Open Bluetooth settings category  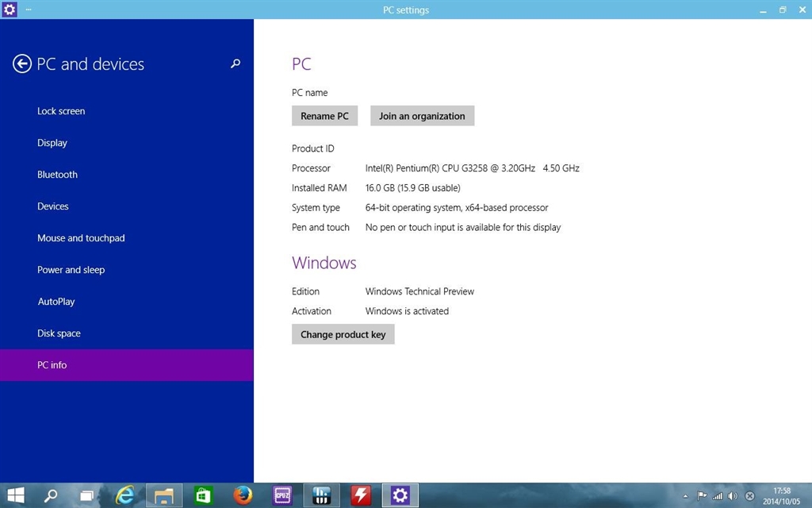[x=57, y=175]
